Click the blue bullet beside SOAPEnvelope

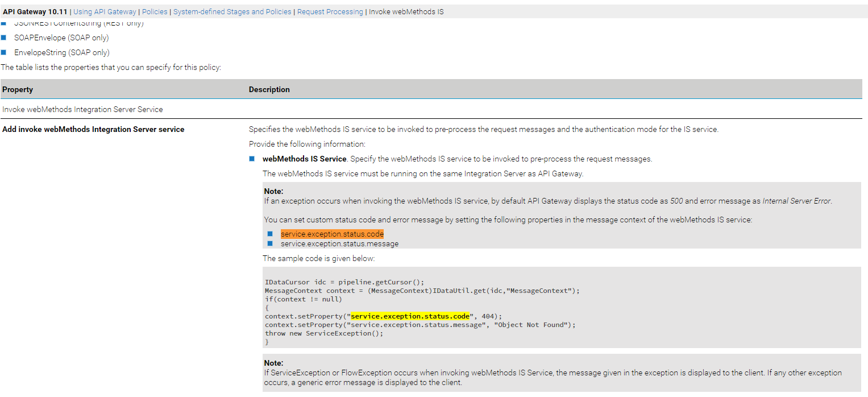3,38
